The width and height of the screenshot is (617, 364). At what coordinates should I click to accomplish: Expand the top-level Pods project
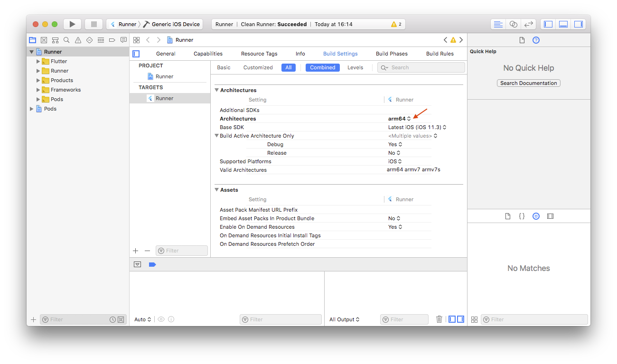(32, 109)
